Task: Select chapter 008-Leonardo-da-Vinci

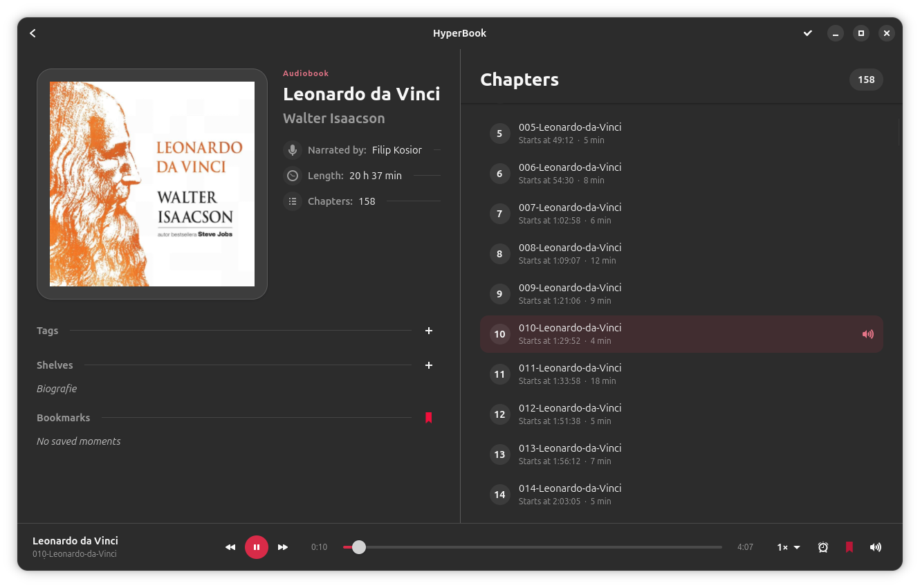Action: point(681,254)
